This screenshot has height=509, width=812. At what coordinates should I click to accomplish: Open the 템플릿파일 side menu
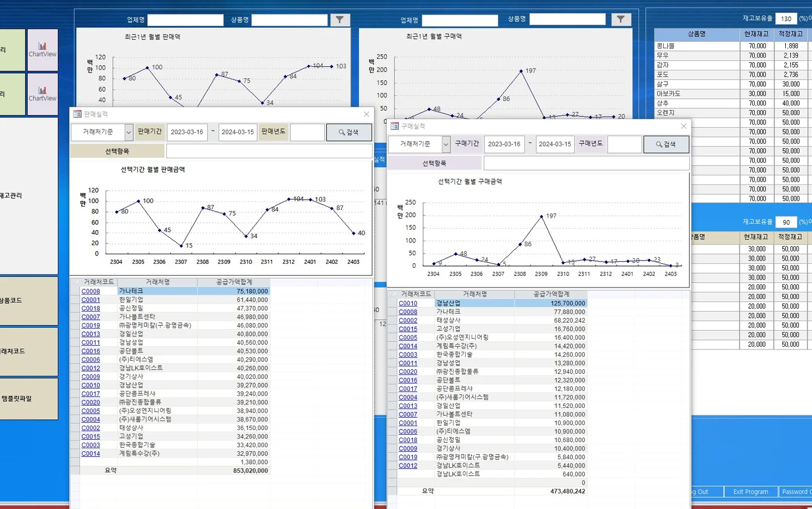click(28, 398)
